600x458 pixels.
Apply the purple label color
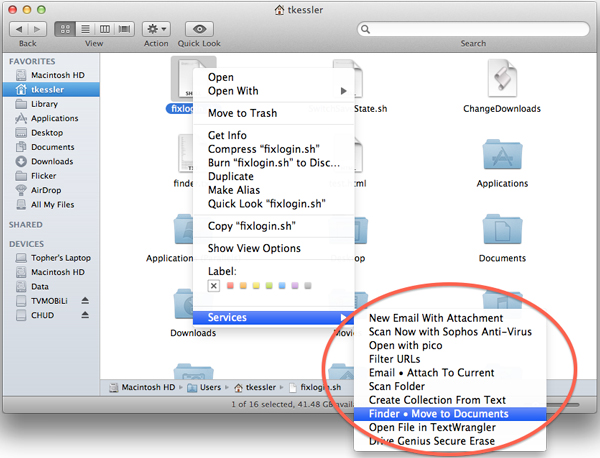point(295,285)
